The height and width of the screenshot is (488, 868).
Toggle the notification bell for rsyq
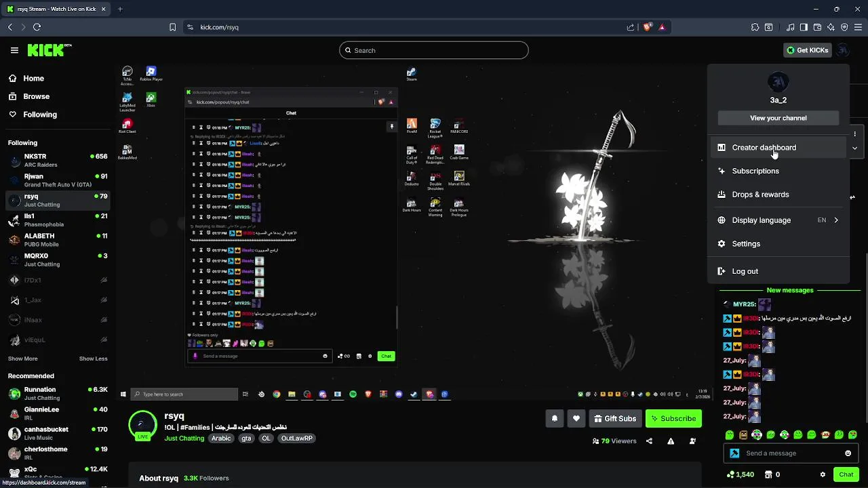tap(554, 419)
